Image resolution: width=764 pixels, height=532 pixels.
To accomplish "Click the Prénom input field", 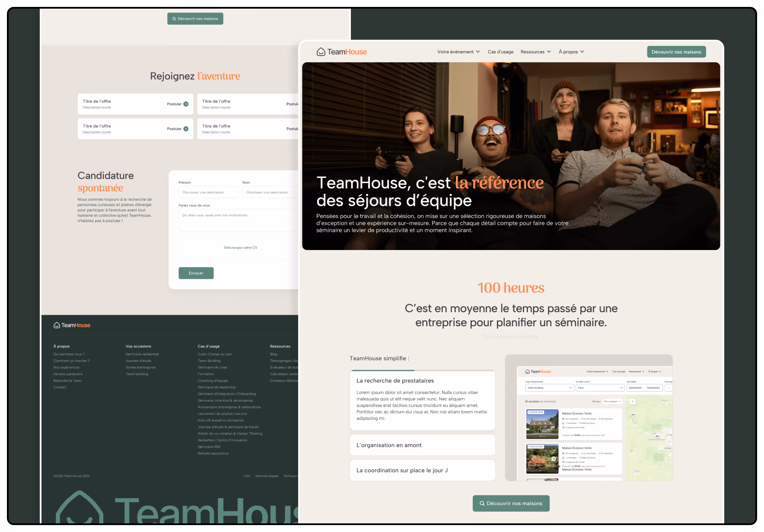I will 209,192.
